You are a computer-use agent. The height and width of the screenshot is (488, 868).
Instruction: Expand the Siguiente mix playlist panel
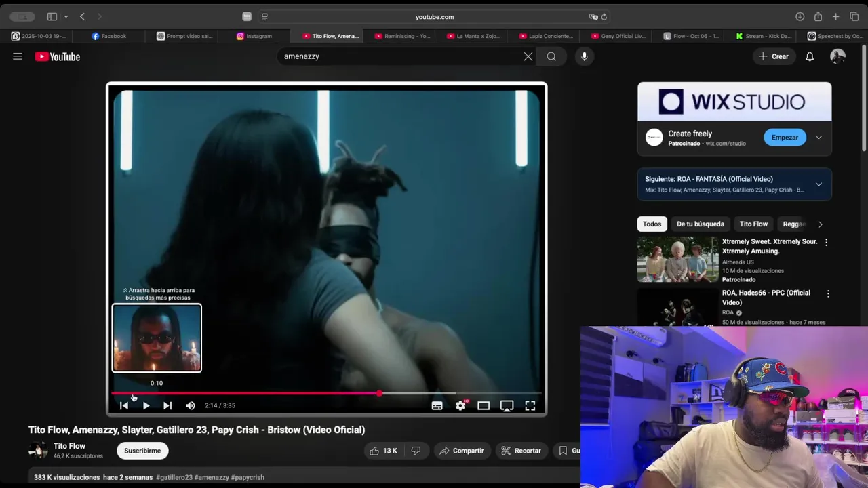click(x=818, y=184)
